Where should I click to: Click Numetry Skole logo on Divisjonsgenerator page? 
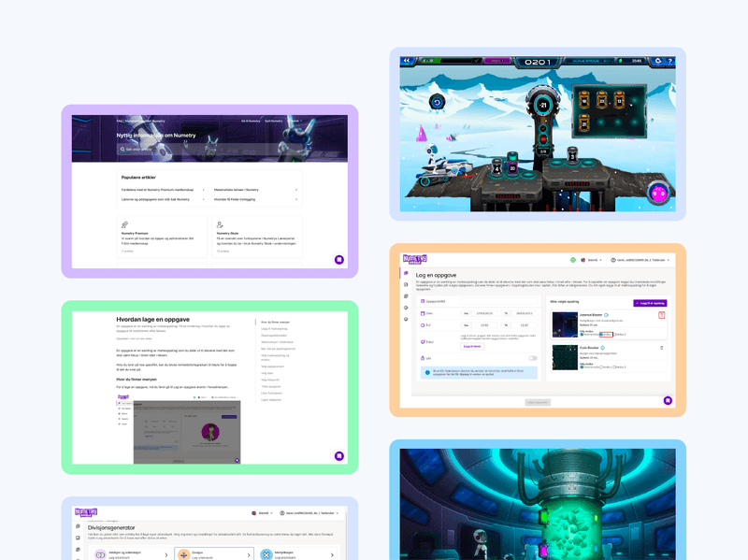click(x=86, y=512)
